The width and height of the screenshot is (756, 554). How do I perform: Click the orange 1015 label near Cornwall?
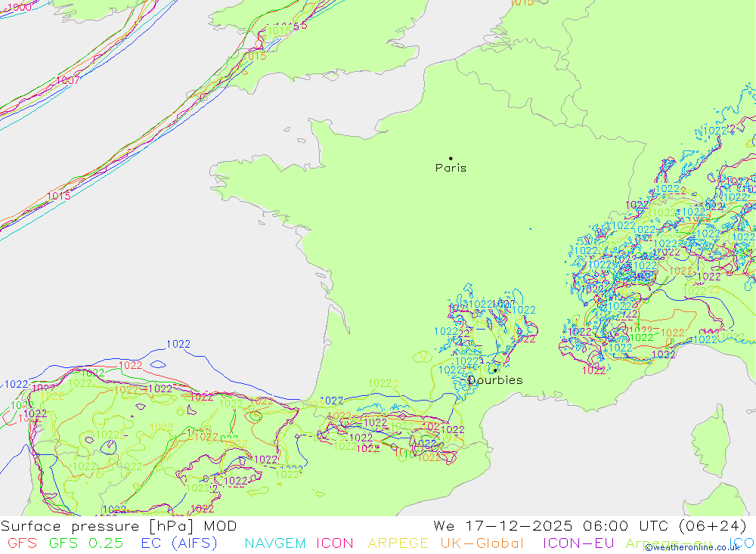(255, 57)
